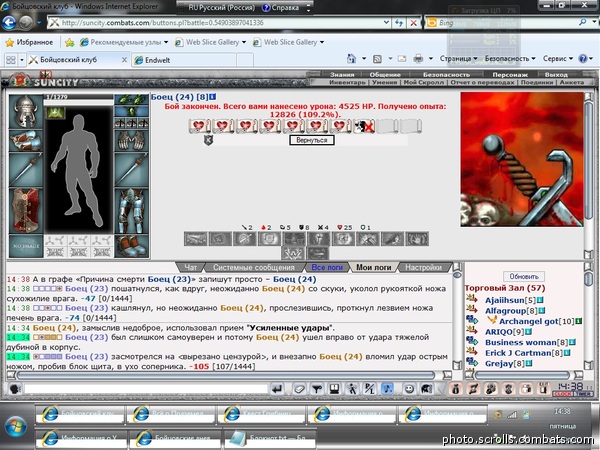Click into the chat message input field
This screenshot has height=450, width=600.
tap(145, 389)
